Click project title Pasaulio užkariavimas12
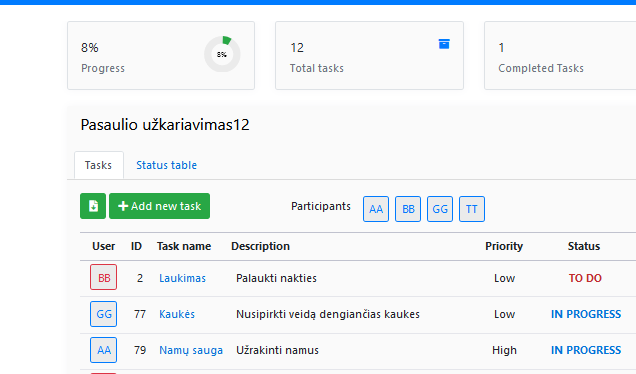The width and height of the screenshot is (636, 374). tap(165, 125)
